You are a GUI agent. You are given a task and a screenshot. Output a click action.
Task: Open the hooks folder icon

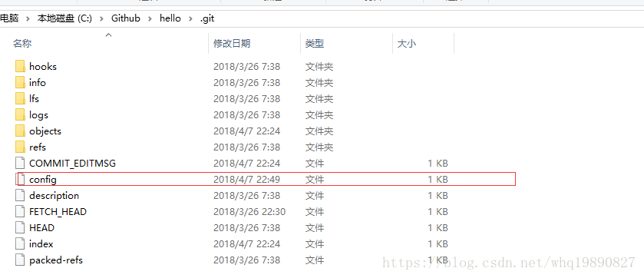(x=20, y=67)
